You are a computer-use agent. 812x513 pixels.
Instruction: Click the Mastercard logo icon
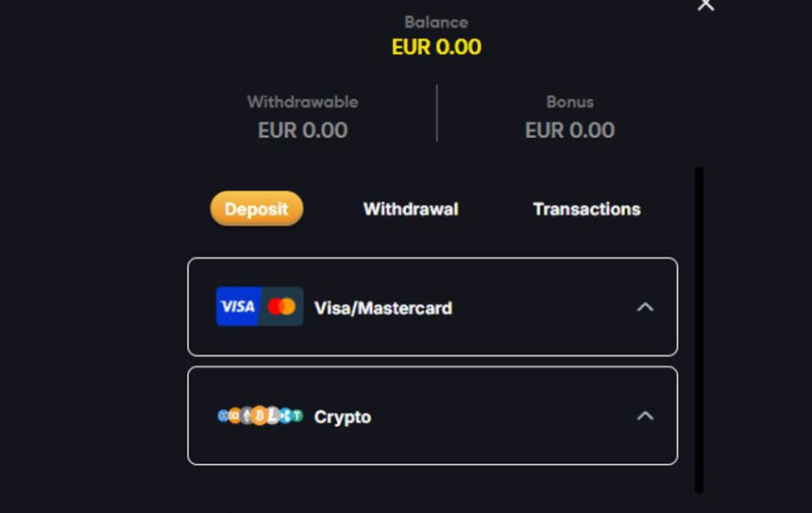281,306
